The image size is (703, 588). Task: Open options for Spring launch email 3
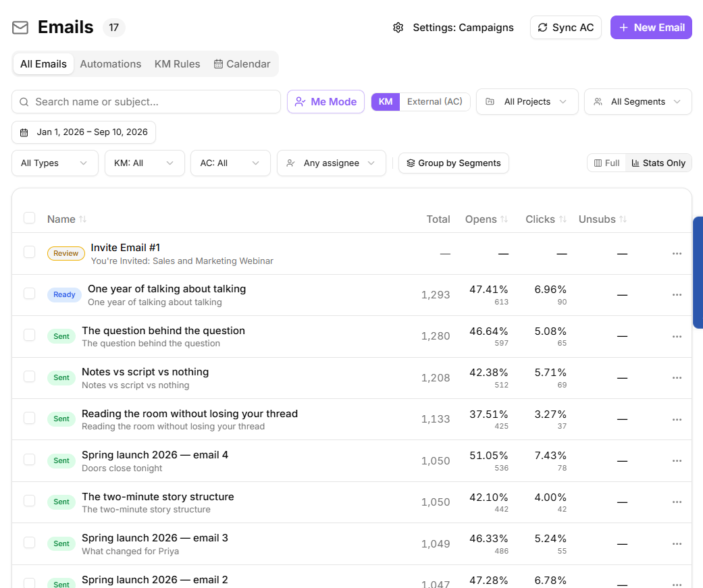[x=677, y=543]
